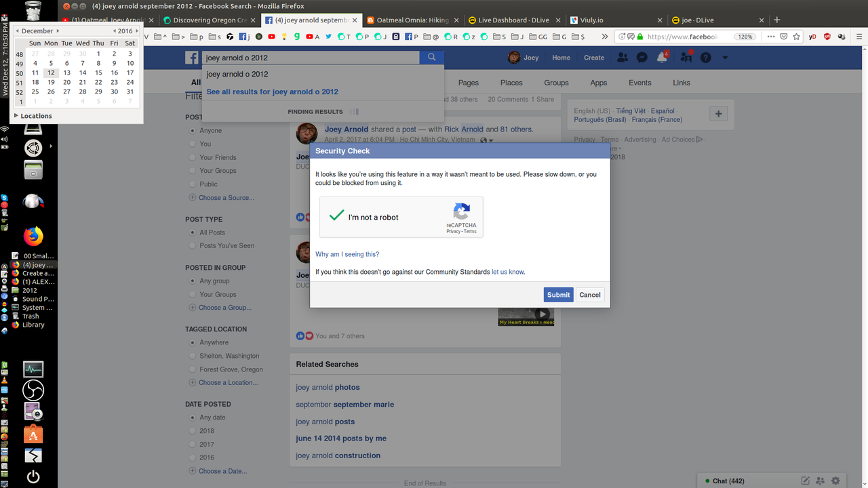Click the Facebook search magnifier button
The image size is (868, 488).
pos(431,58)
